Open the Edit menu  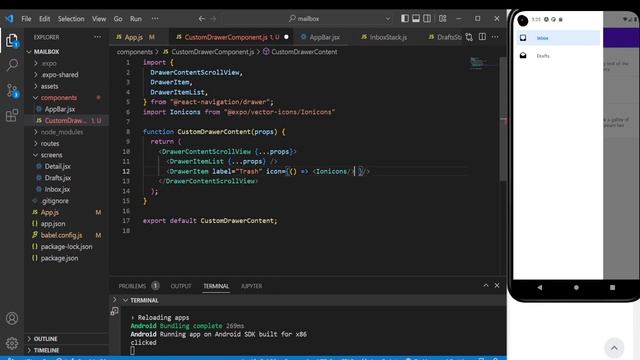[44, 19]
